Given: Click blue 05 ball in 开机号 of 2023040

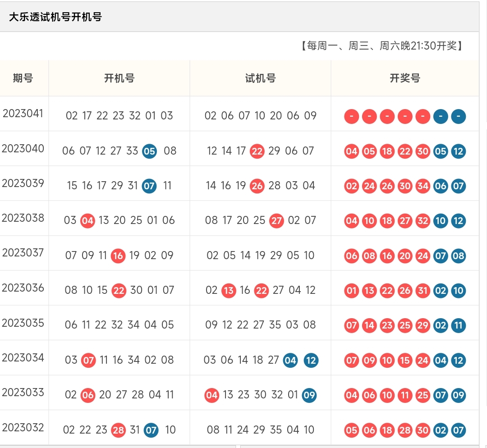Looking at the screenshot, I should point(149,151).
